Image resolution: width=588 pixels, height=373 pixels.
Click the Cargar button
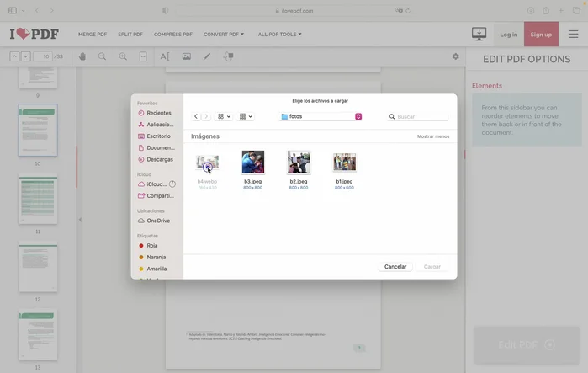point(432,267)
